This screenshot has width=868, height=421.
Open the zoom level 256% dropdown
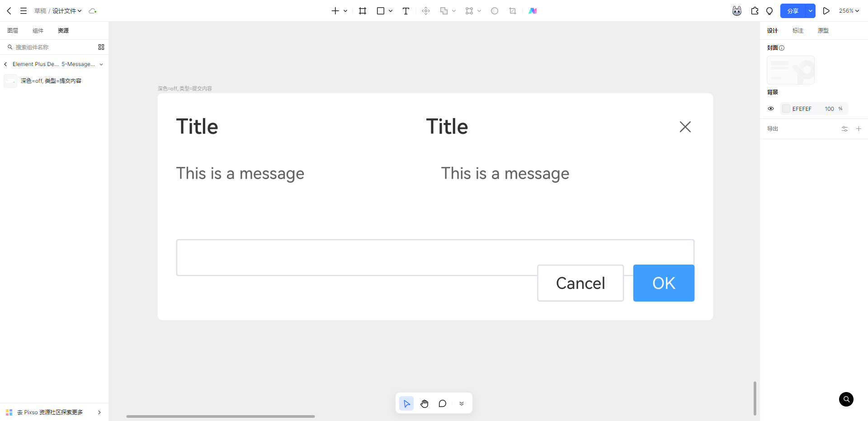(x=849, y=11)
